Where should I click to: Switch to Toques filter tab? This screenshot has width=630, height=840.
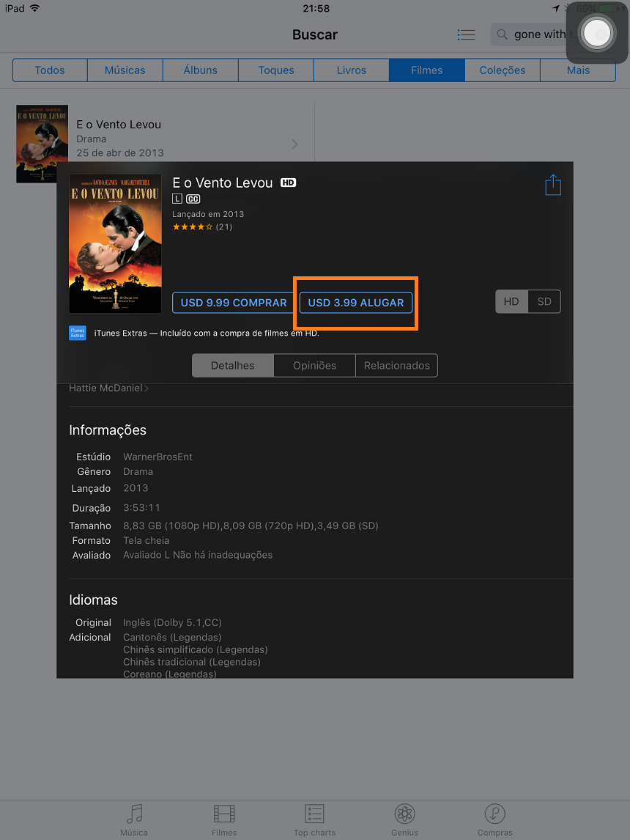(x=275, y=70)
